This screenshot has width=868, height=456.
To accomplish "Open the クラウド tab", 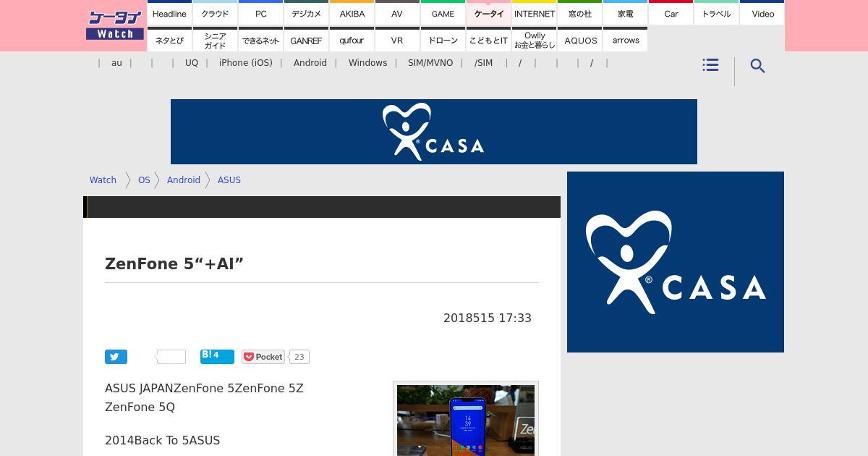I will click(215, 14).
